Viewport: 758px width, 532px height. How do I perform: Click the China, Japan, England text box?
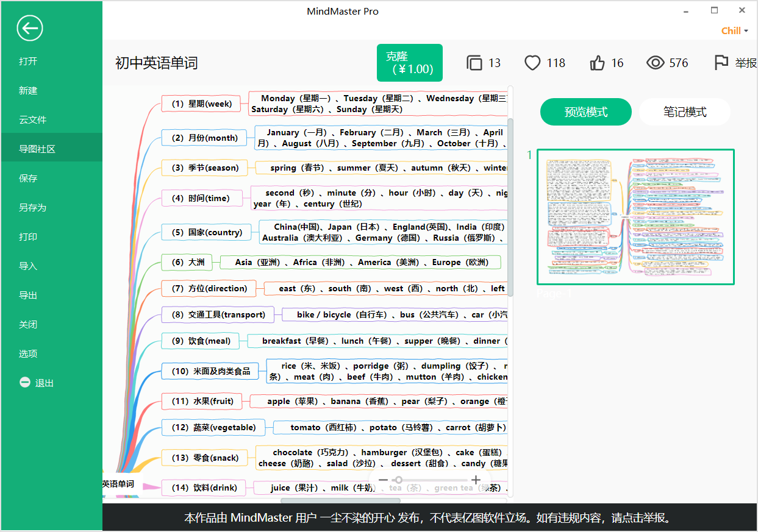point(383,232)
